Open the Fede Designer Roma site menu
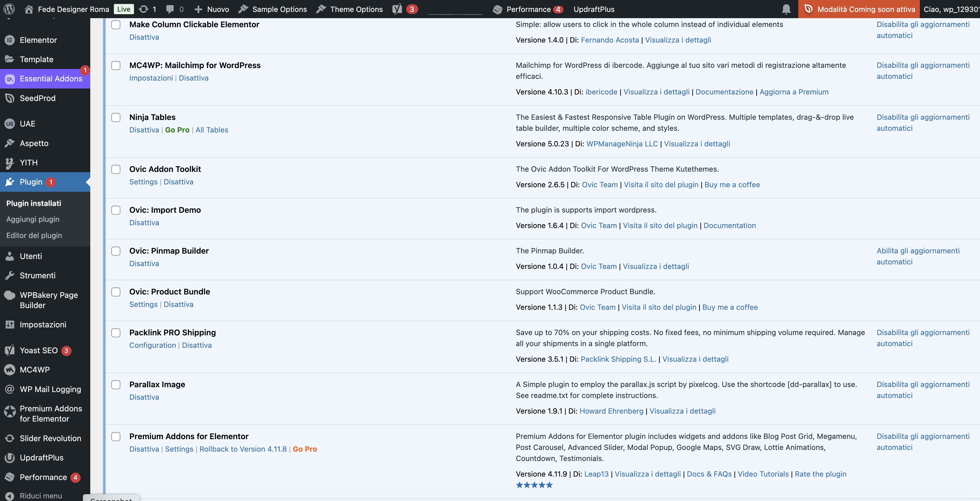Image resolution: width=980 pixels, height=501 pixels. point(67,9)
